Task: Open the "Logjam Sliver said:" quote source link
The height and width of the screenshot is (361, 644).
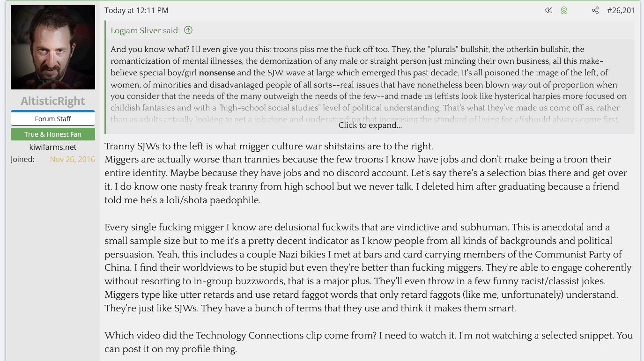Action: (145, 30)
